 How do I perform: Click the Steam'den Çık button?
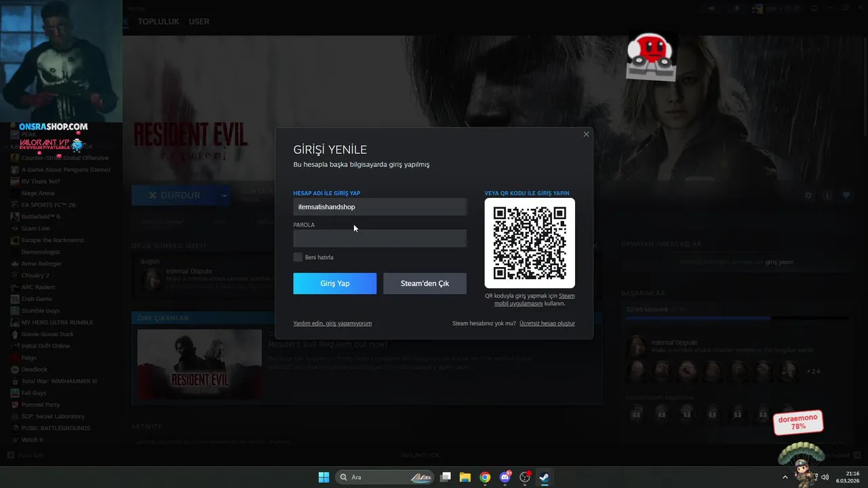click(x=425, y=283)
